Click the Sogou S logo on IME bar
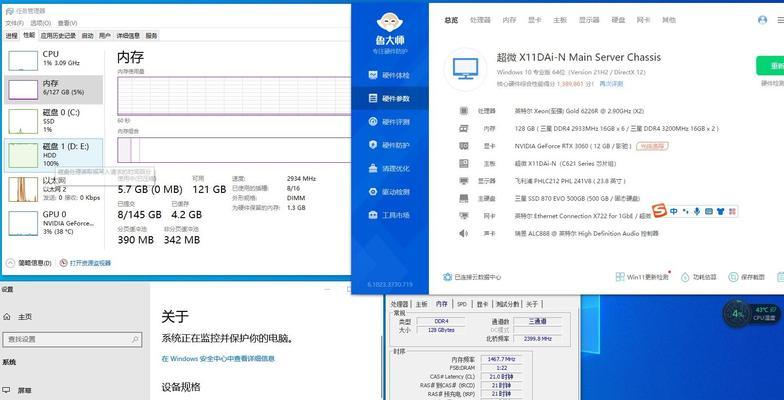 [660, 212]
